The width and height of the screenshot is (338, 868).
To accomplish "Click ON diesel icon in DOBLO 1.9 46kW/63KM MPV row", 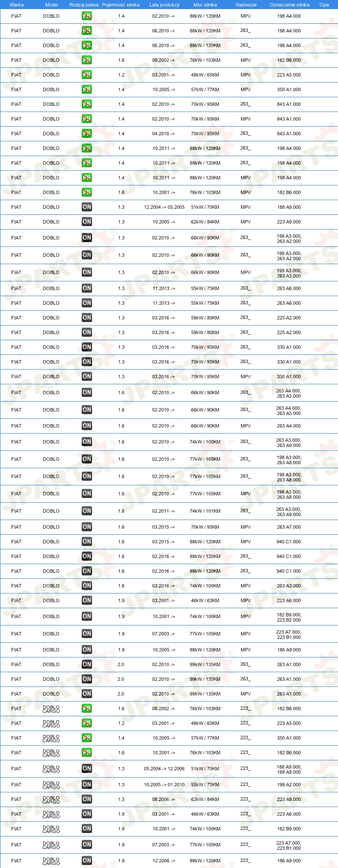I will click(87, 600).
